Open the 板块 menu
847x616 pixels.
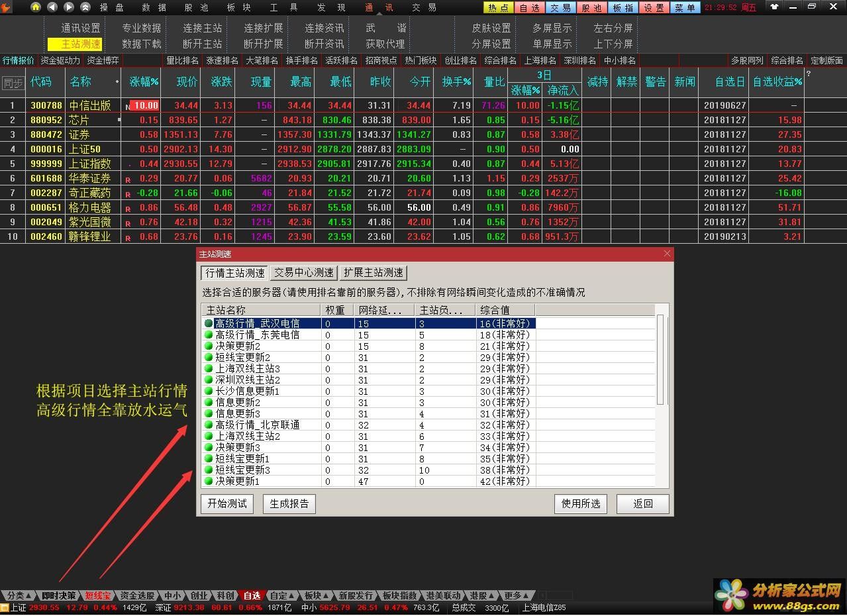point(239,7)
